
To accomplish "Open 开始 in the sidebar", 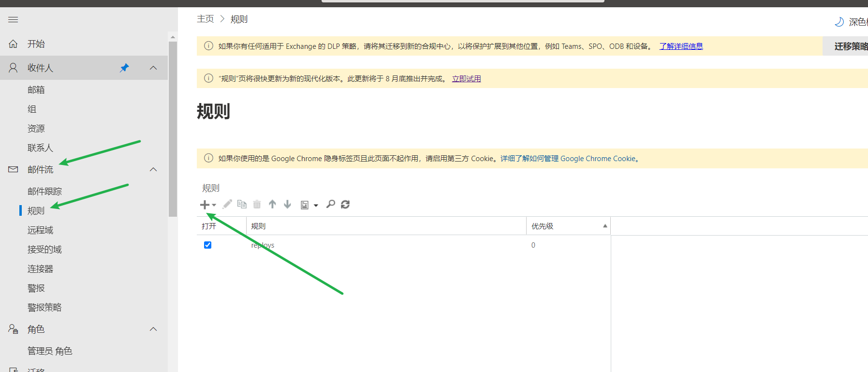I will [x=36, y=44].
